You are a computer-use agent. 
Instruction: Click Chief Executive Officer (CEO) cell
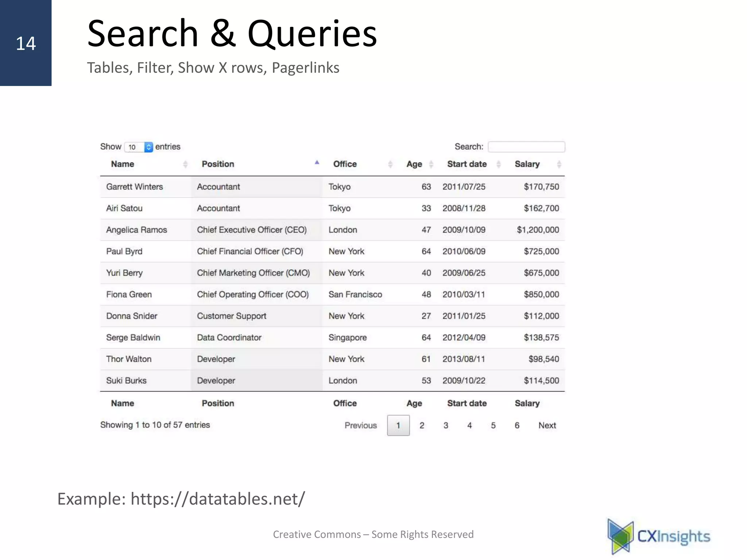pos(252,230)
